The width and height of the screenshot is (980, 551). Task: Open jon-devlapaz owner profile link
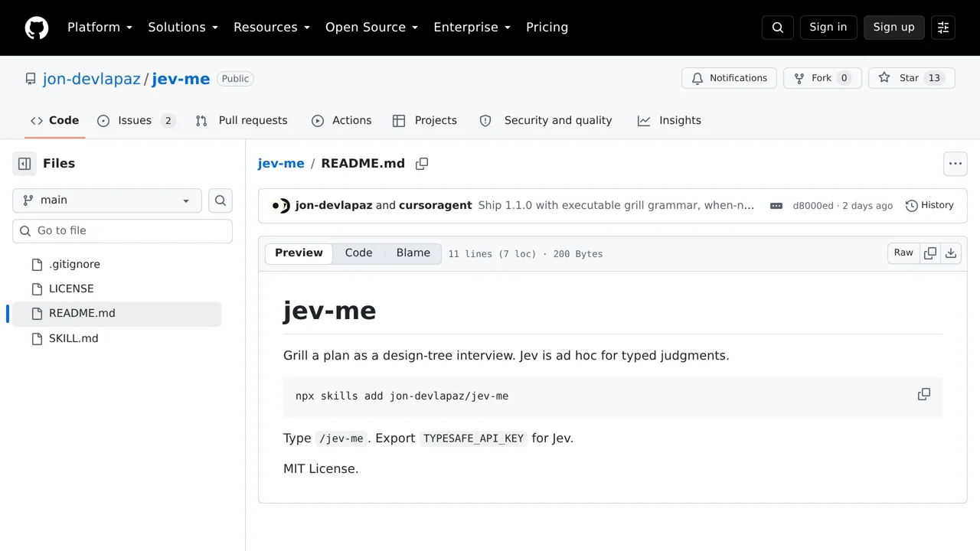[92, 79]
